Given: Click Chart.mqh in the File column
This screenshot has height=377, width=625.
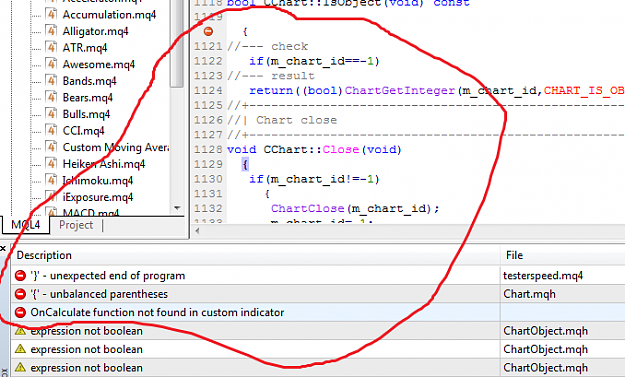Looking at the screenshot, I should point(529,294).
